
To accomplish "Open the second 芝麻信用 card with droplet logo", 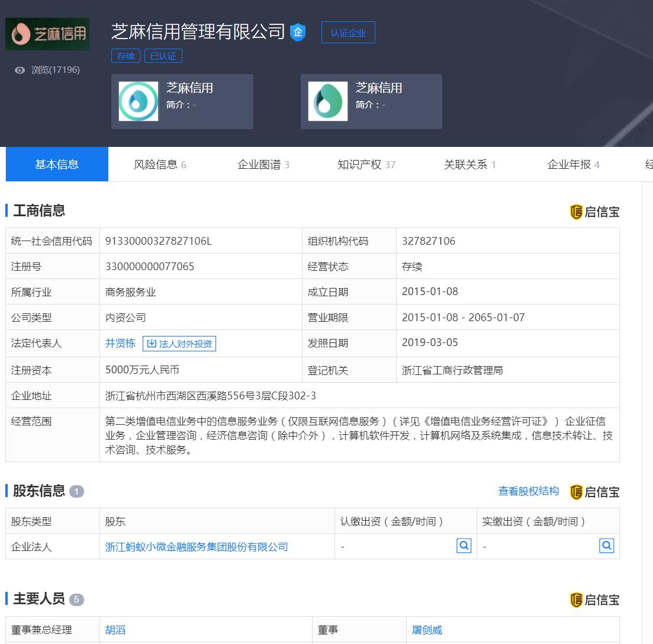I will [371, 102].
